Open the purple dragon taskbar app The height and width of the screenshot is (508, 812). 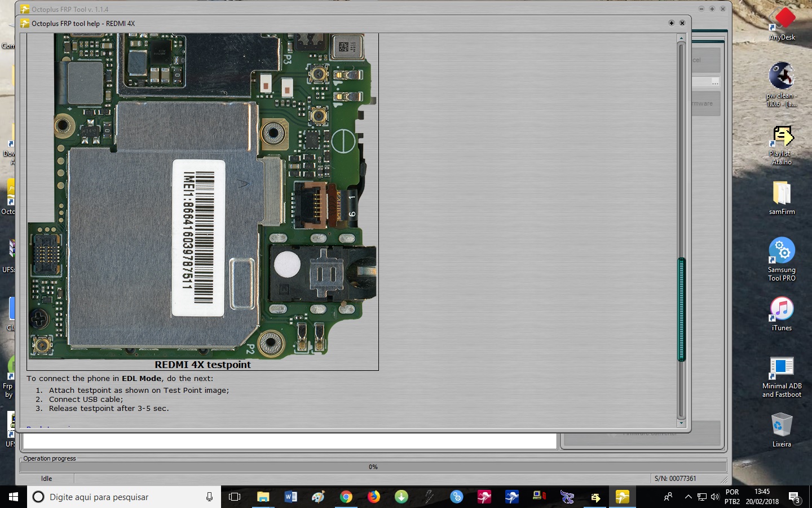[x=567, y=497]
